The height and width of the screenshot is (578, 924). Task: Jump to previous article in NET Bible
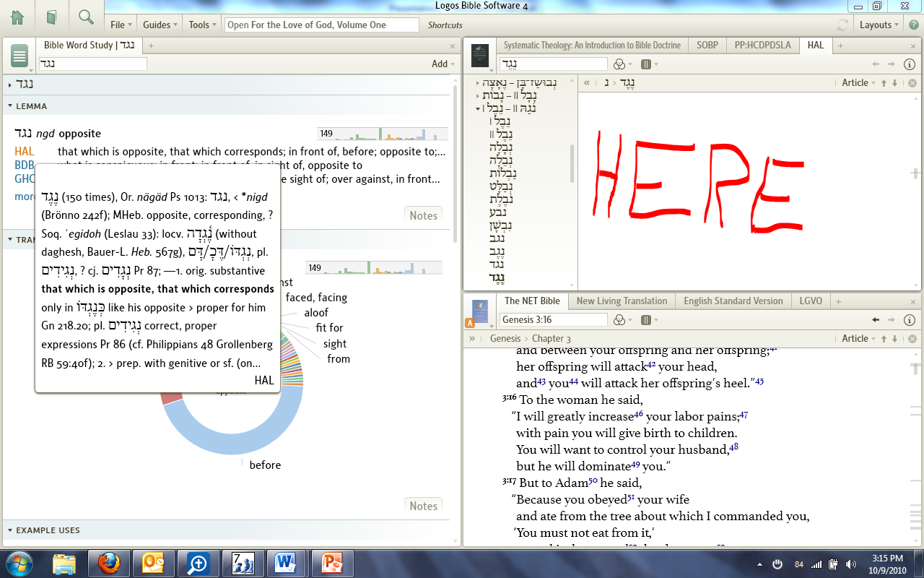(x=884, y=338)
